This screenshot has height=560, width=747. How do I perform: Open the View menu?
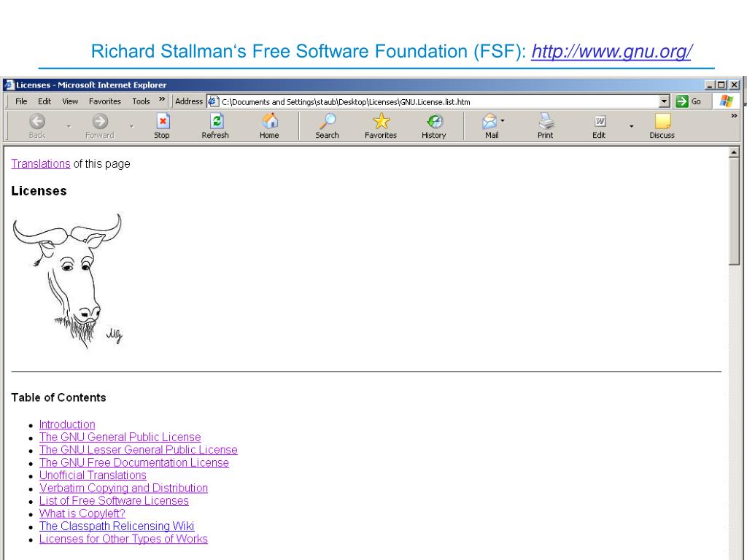[70, 101]
